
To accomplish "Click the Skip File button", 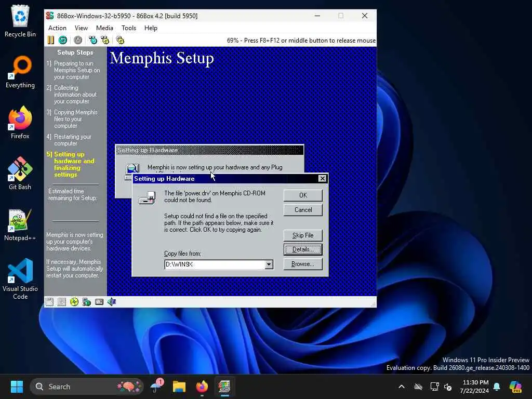I will click(x=303, y=235).
